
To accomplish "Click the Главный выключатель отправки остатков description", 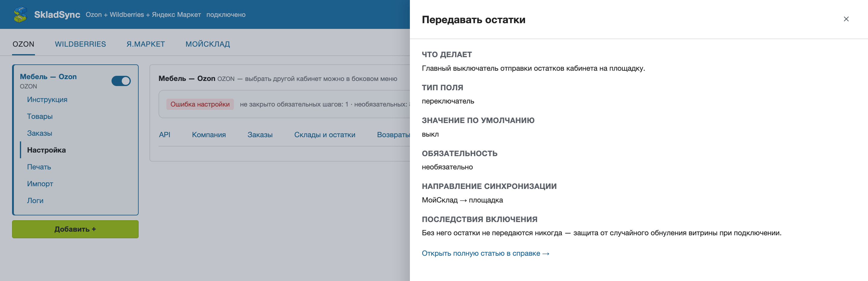I will pyautogui.click(x=533, y=68).
